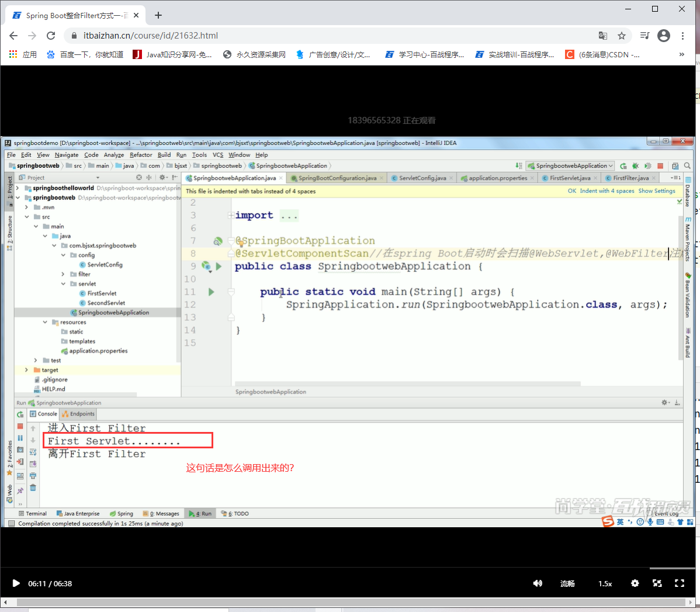Run main method gutter arrow line 11
The height and width of the screenshot is (612, 700).
tap(211, 292)
